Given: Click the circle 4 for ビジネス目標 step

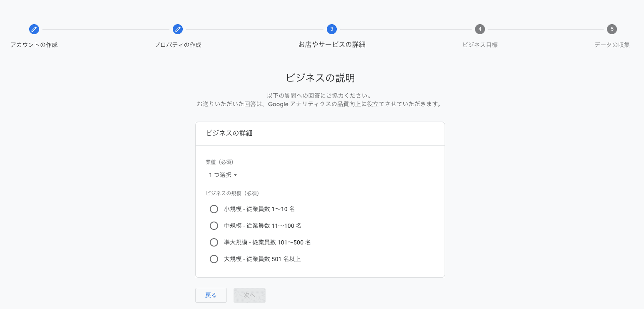Looking at the screenshot, I should 480,29.
